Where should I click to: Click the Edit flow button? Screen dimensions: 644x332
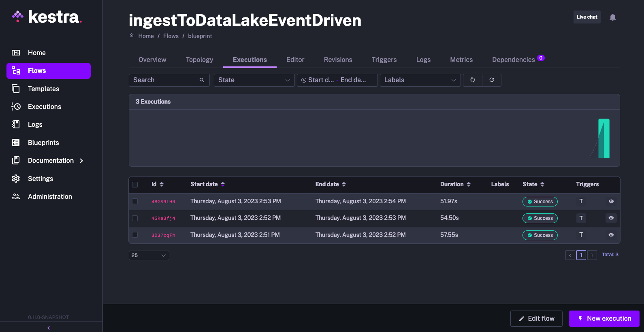[x=536, y=319]
